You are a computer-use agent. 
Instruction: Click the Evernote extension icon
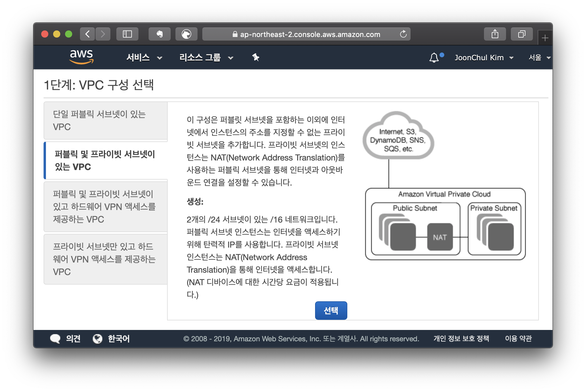tap(160, 34)
